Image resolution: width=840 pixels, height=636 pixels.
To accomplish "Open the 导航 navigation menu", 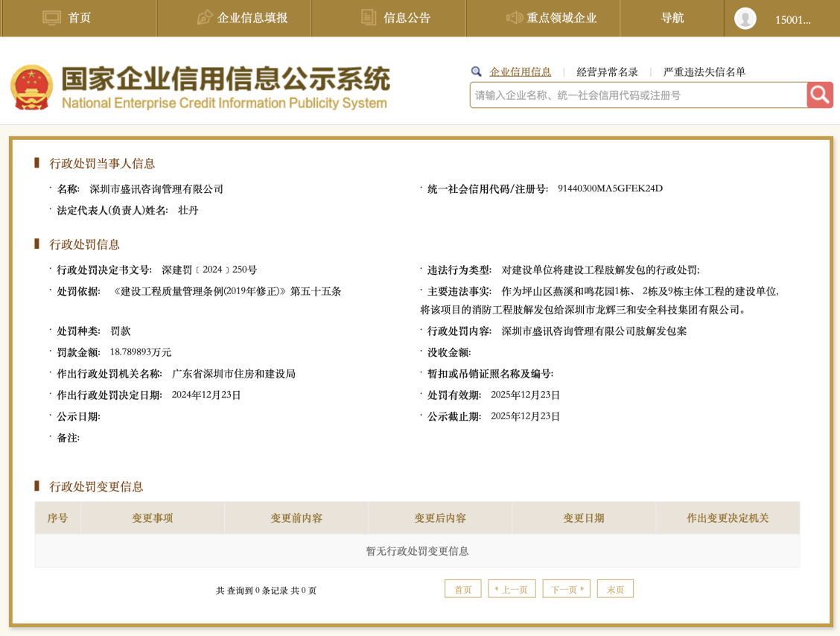I will pyautogui.click(x=671, y=18).
